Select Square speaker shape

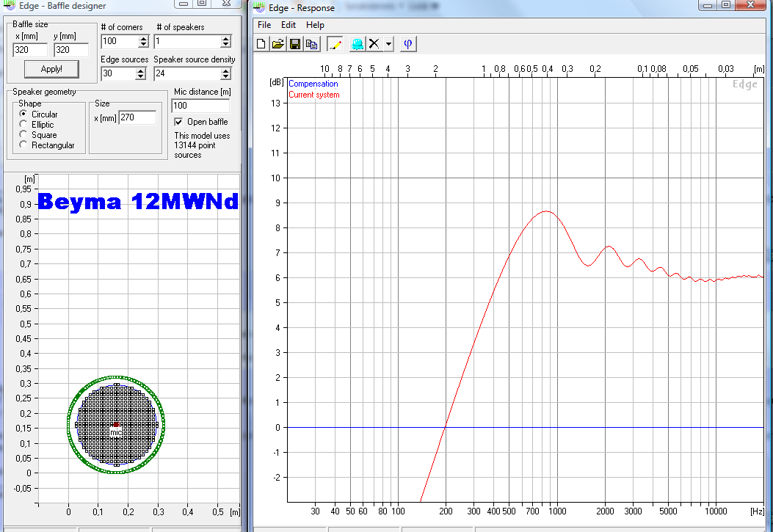(23, 134)
